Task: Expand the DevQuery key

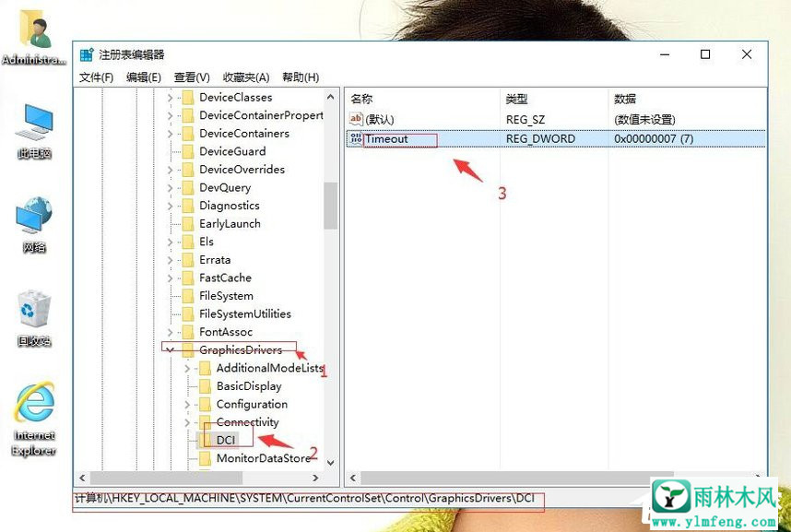Action: coord(170,188)
